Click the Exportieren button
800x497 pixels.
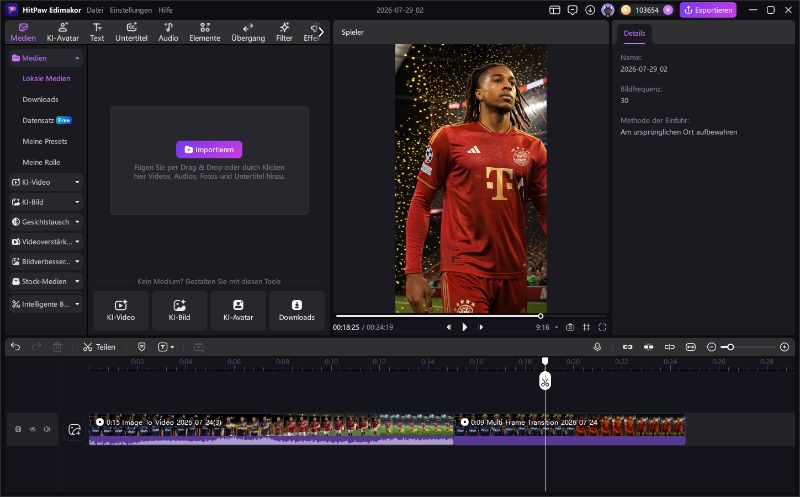tap(708, 10)
